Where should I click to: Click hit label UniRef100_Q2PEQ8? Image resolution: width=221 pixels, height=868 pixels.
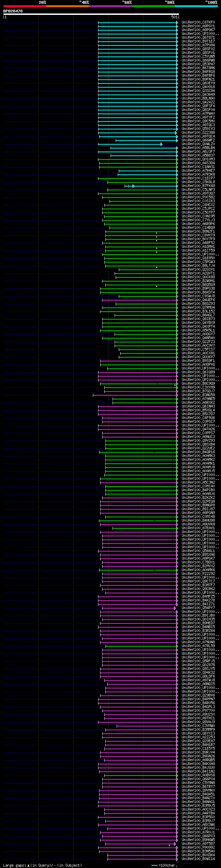tap(198, 501)
